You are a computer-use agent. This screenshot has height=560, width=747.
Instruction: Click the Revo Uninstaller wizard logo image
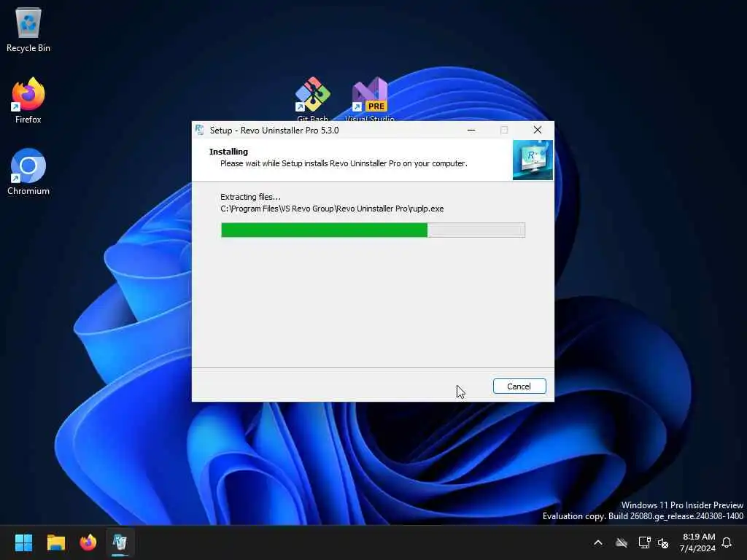click(533, 160)
